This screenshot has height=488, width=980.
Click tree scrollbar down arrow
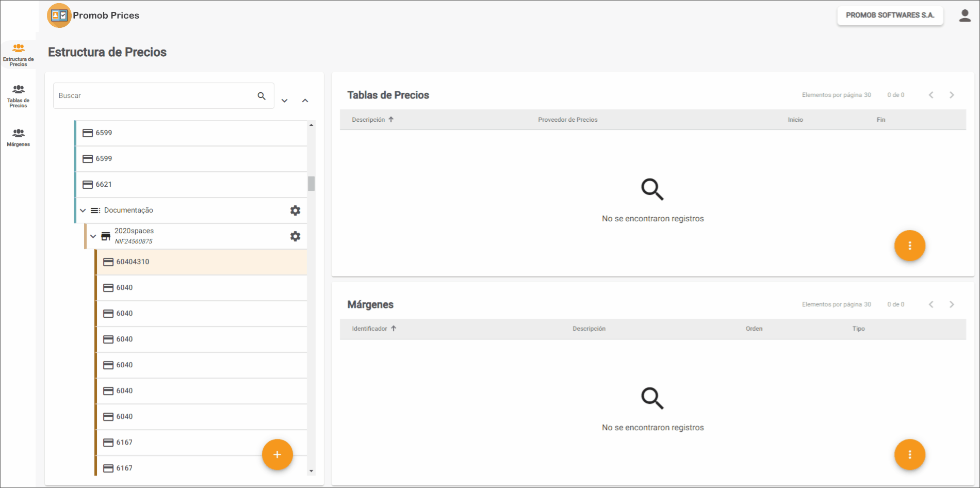pos(311,471)
